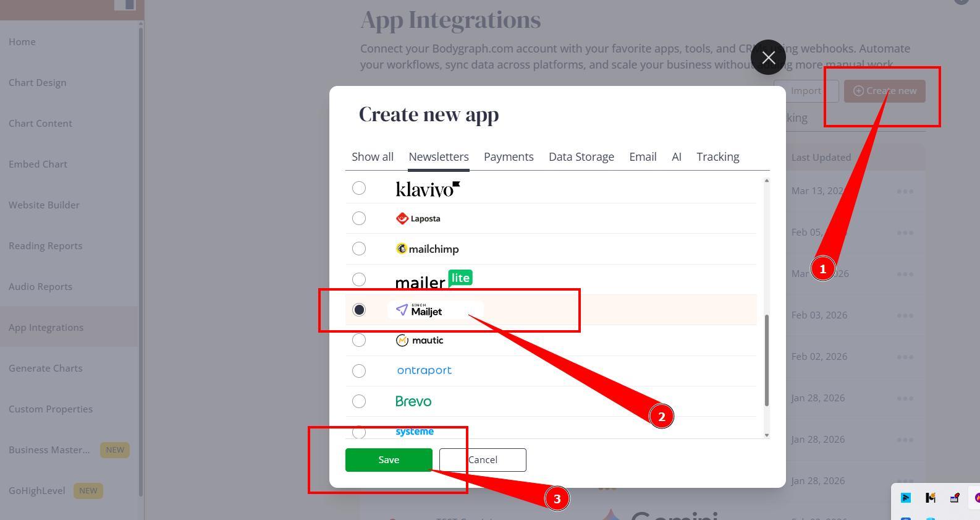Screen dimensions: 980x520
Task: Click the Laposta logo
Action: click(418, 219)
